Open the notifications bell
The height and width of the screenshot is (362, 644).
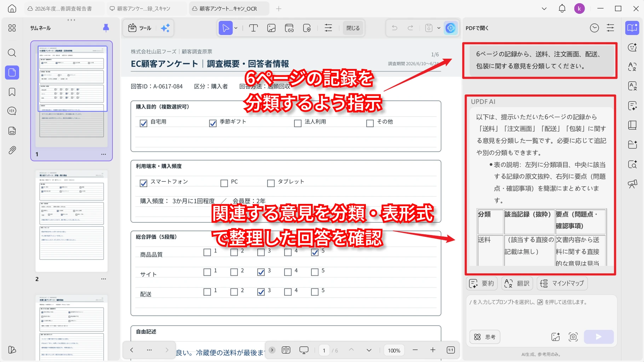562,8
